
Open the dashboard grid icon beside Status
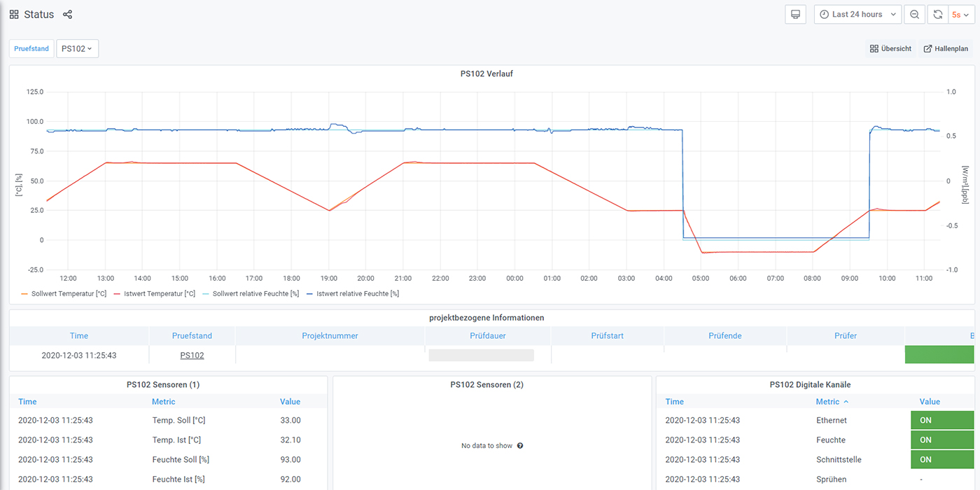coord(14,15)
